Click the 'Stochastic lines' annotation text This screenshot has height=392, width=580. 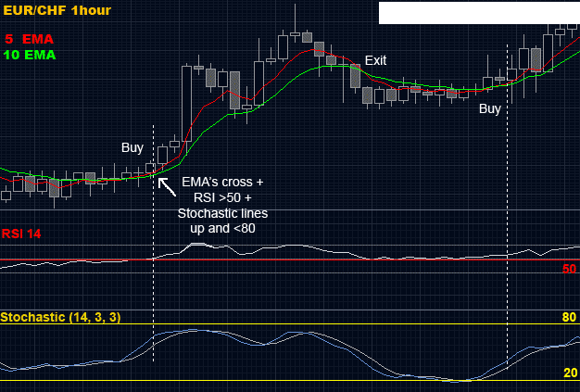pyautogui.click(x=222, y=213)
